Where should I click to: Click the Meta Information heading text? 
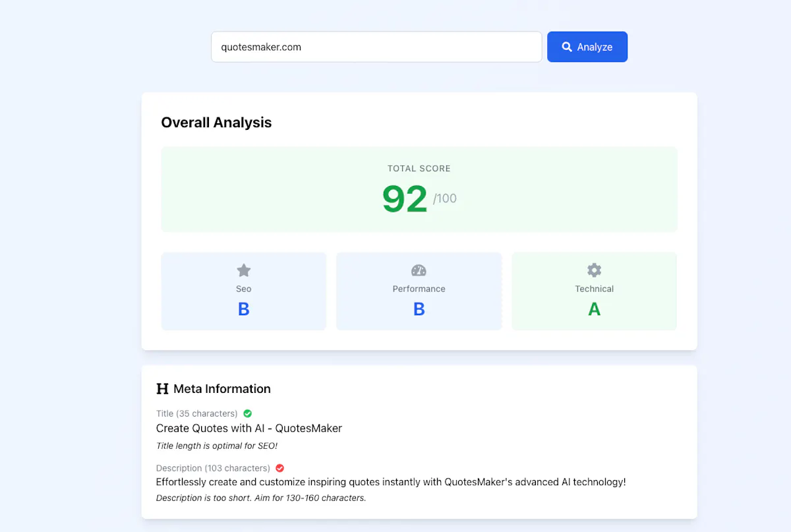point(222,389)
